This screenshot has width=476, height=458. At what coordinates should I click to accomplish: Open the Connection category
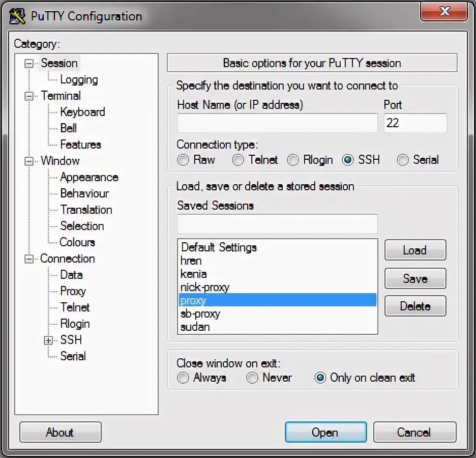(68, 259)
